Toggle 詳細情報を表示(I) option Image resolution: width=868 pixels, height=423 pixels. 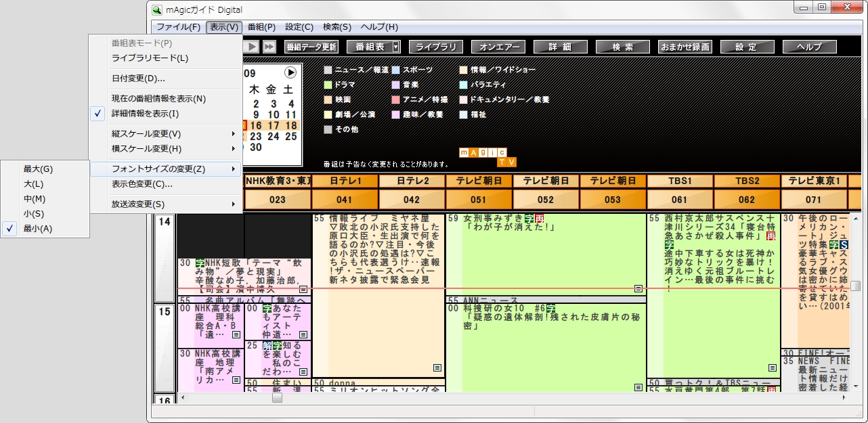click(166, 114)
